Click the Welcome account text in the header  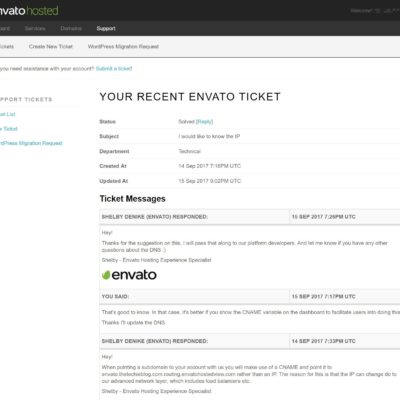375,11
